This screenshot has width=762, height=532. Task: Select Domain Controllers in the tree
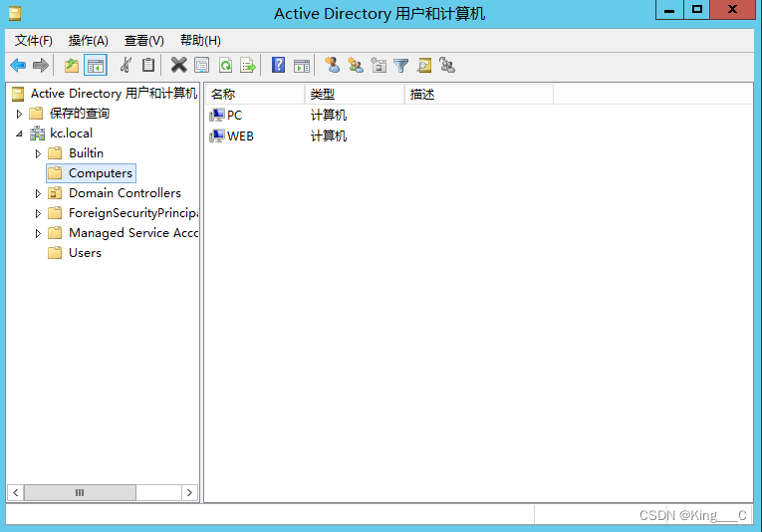(x=125, y=193)
